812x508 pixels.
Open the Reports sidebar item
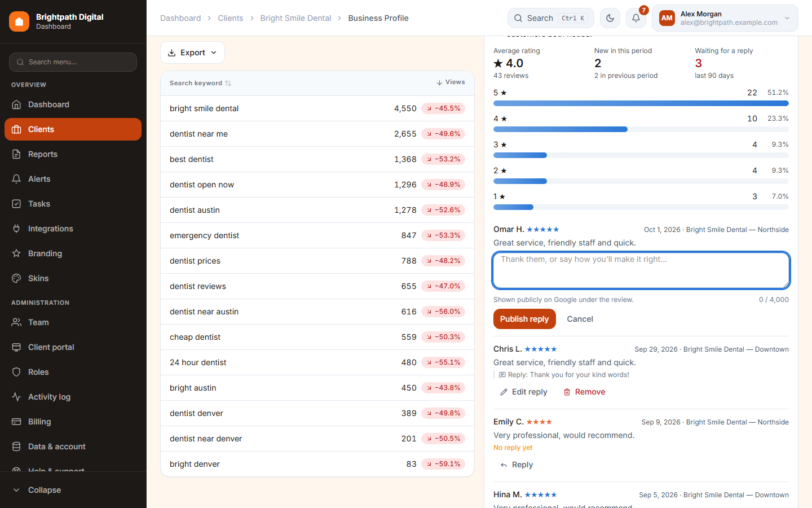(73, 154)
